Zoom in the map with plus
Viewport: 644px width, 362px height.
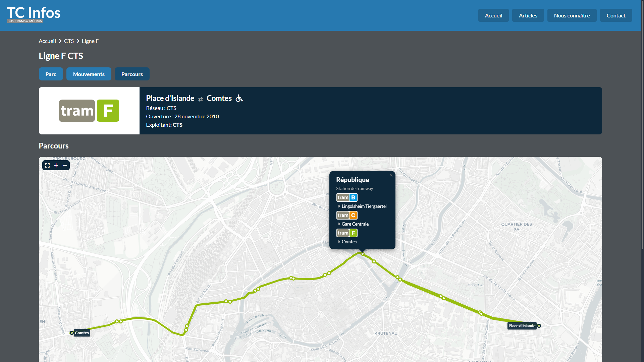pos(56,165)
